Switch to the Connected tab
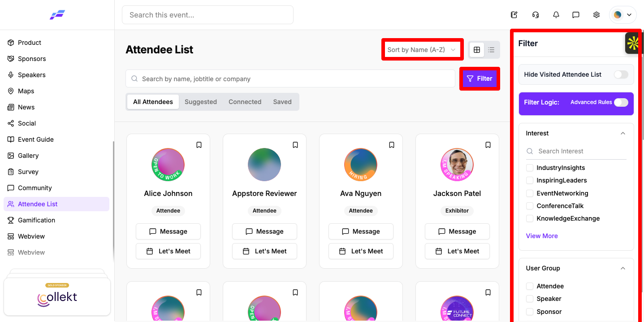This screenshot has width=644, height=322. pyautogui.click(x=245, y=102)
